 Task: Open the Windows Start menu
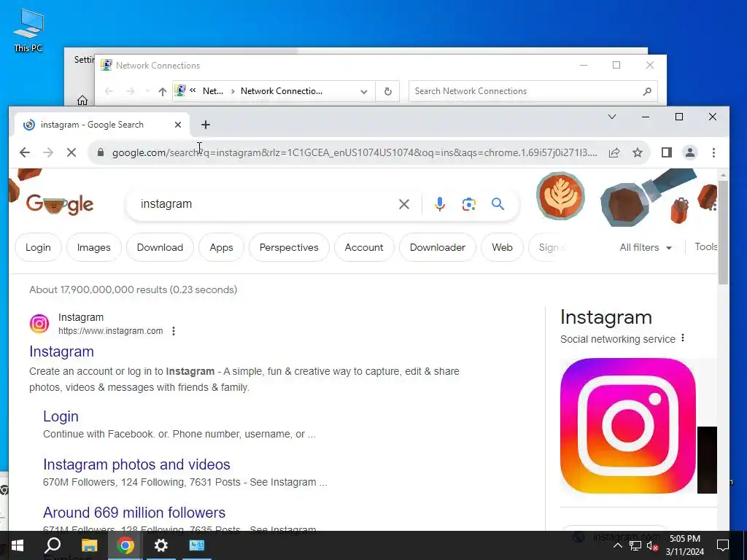[x=18, y=545]
